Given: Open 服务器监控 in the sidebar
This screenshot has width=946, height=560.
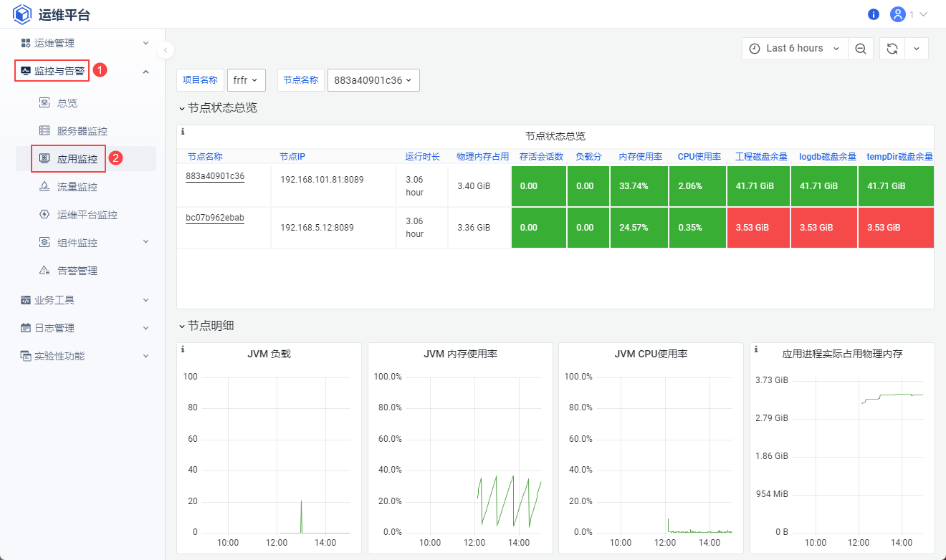Looking at the screenshot, I should coord(82,131).
